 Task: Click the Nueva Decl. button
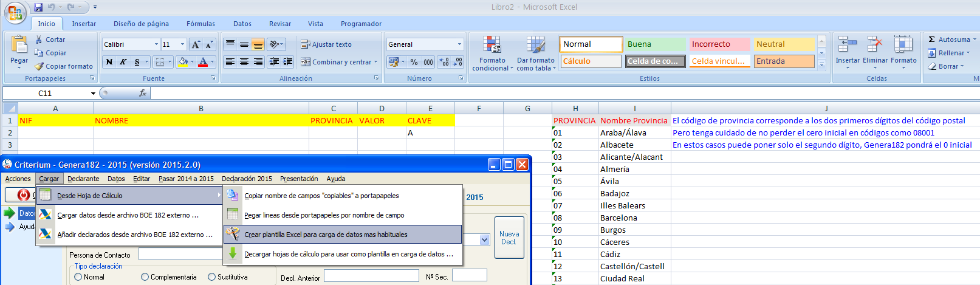[509, 238]
